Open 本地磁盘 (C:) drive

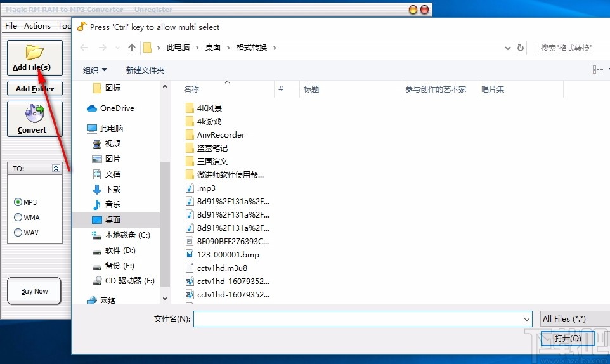pyautogui.click(x=121, y=235)
